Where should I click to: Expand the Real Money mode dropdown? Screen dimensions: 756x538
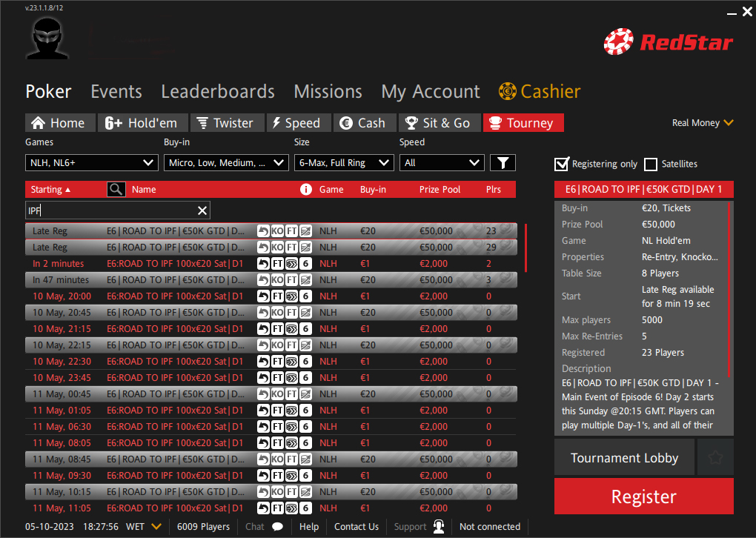(x=703, y=123)
